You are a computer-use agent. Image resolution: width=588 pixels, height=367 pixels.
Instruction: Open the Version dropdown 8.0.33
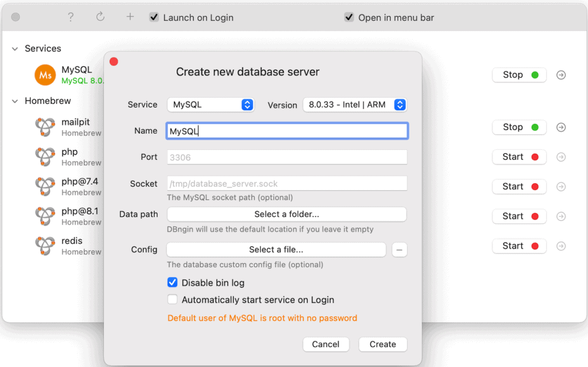coord(355,105)
